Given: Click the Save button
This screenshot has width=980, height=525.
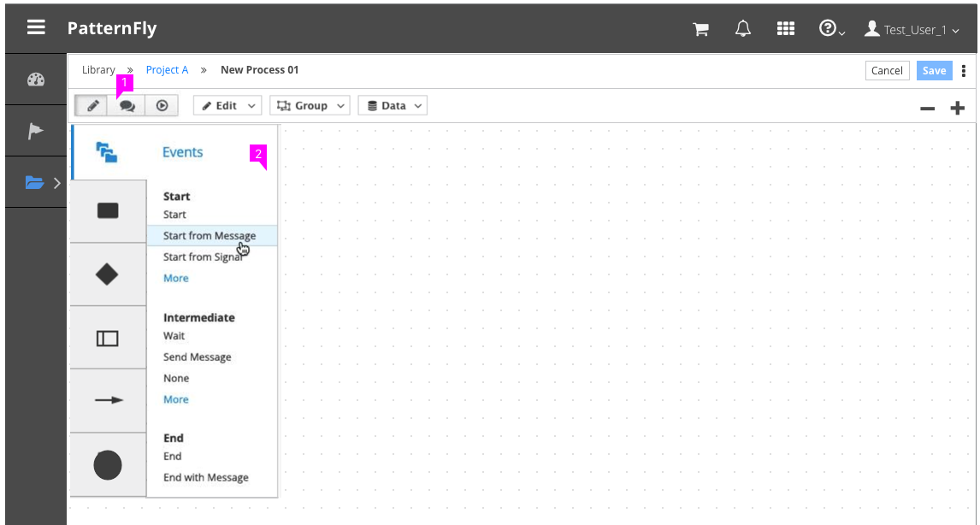Looking at the screenshot, I should click(x=934, y=71).
